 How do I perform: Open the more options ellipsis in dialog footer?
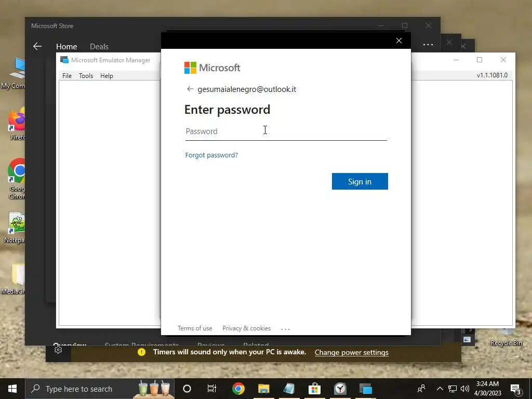pyautogui.click(x=285, y=329)
